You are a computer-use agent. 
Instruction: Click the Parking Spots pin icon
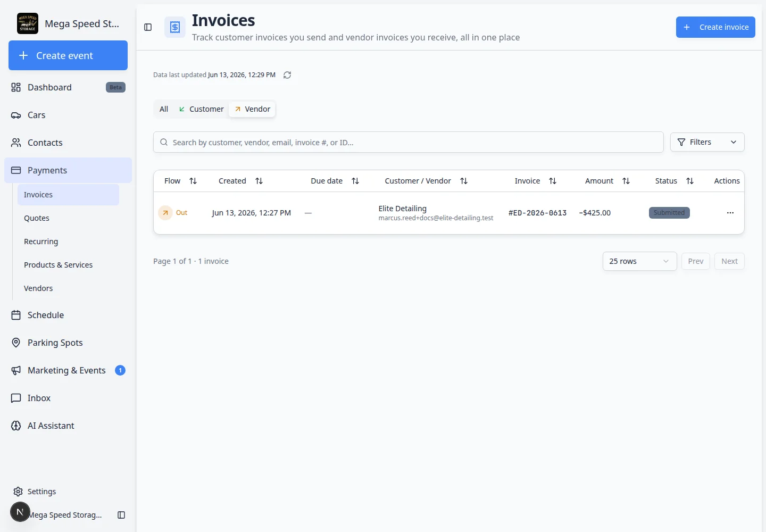coord(16,343)
